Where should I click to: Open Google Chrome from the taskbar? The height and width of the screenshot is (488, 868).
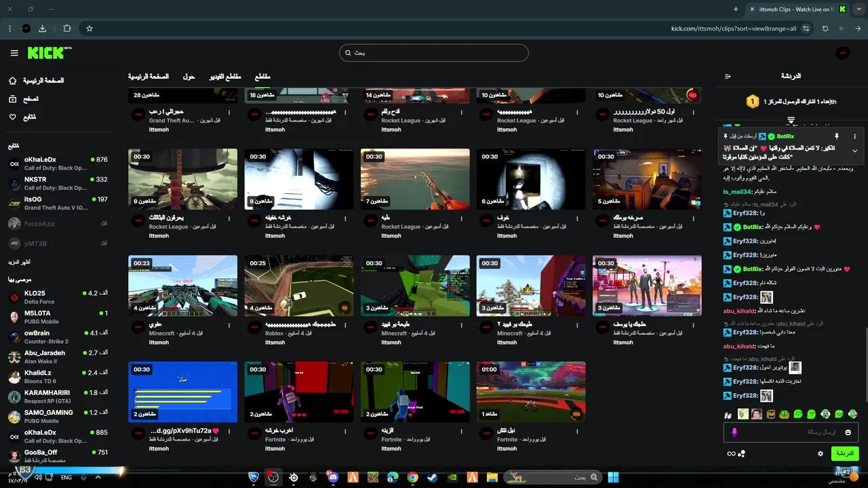pyautogui.click(x=412, y=477)
